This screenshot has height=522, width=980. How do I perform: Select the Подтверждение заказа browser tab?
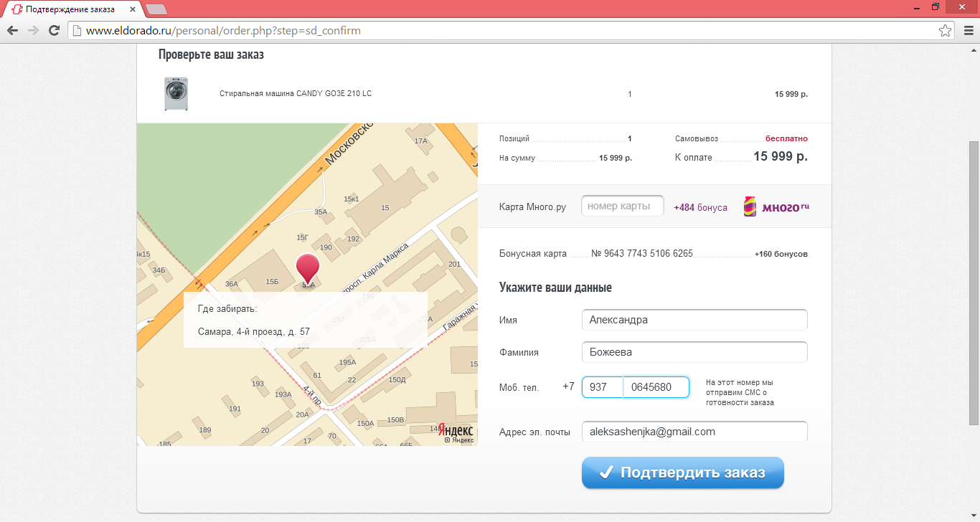70,9
